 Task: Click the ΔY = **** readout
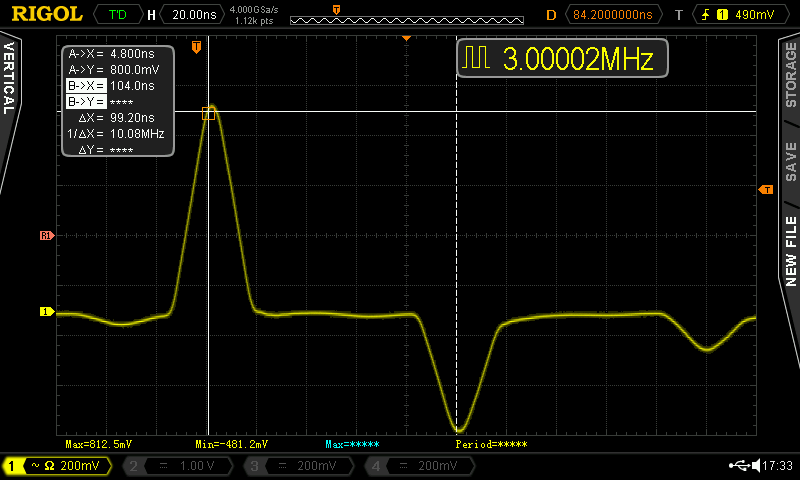point(106,149)
